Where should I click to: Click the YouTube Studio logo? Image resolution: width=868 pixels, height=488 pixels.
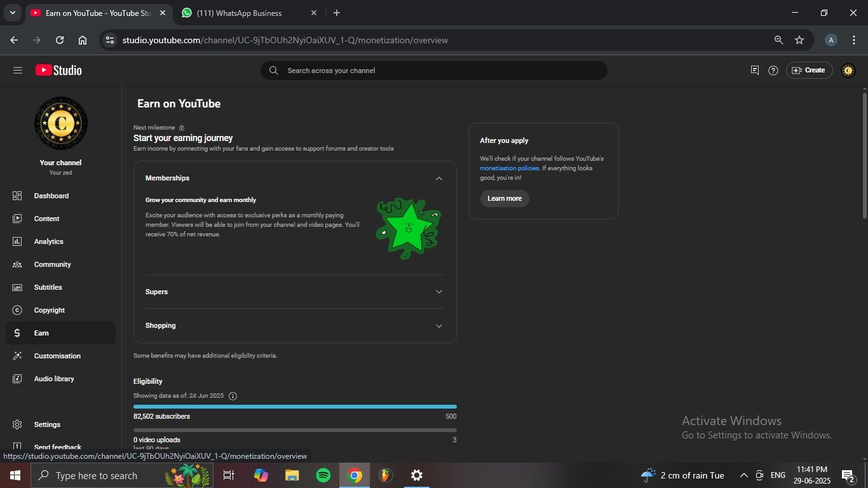click(x=58, y=71)
